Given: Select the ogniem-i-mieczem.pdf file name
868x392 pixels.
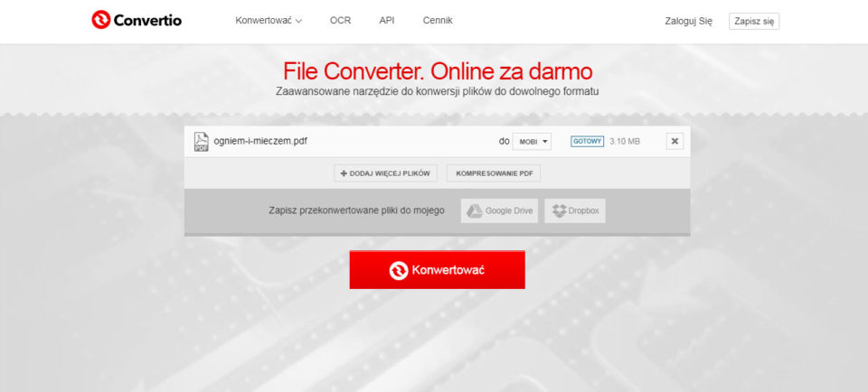Looking at the screenshot, I should (260, 140).
